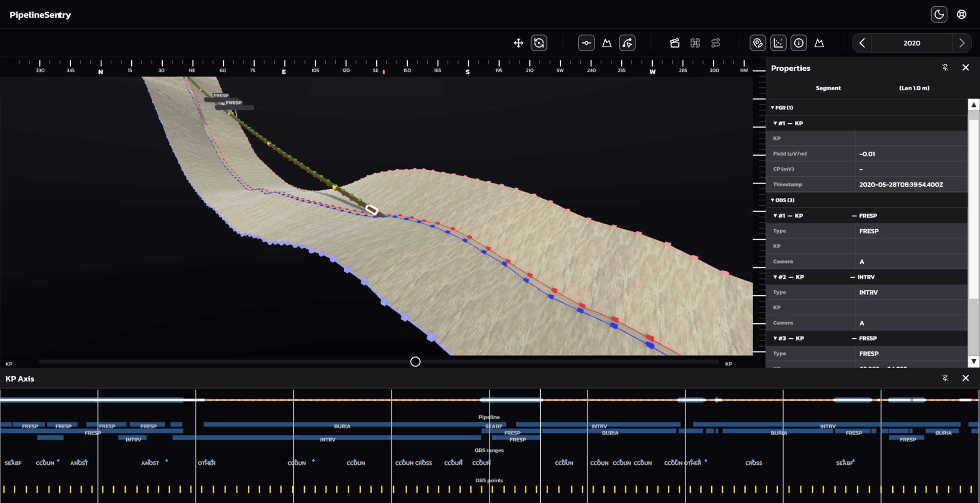Viewport: 980px width, 503px height.
Task: Select the drone view icon
Action: (x=696, y=43)
